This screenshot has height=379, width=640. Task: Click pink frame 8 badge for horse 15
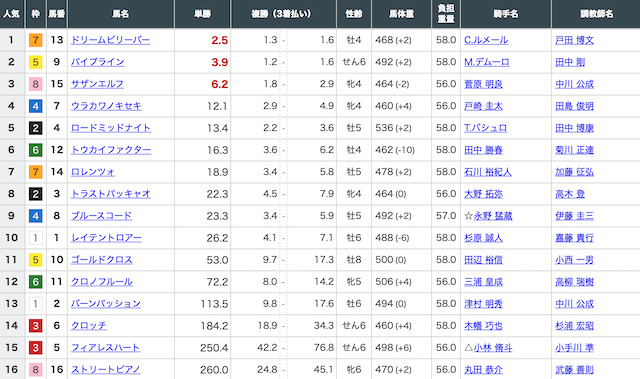[x=36, y=84]
